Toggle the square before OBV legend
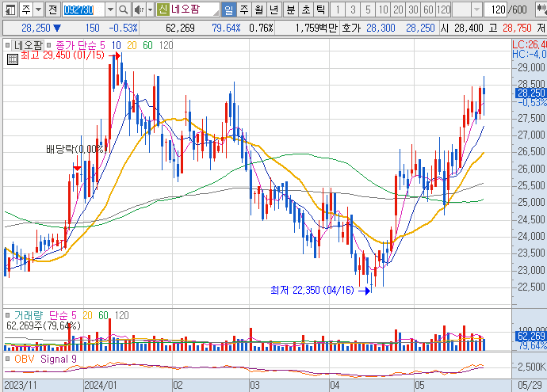547x392 pixels. (8, 359)
